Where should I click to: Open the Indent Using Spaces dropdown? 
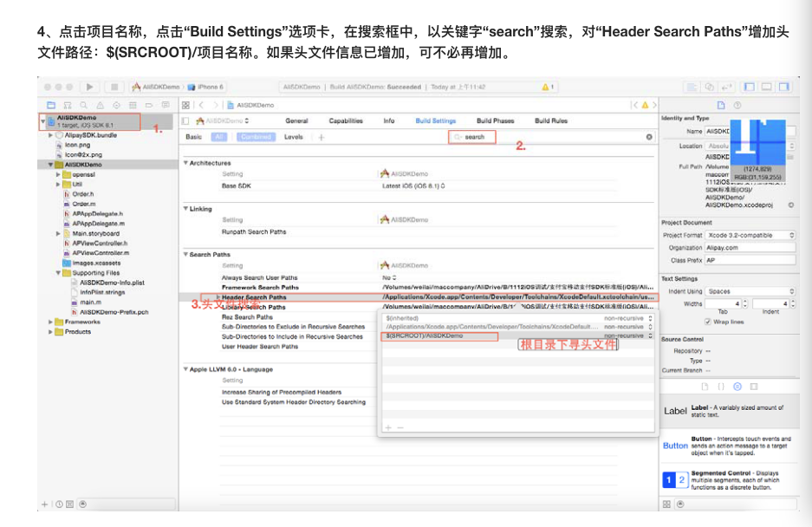pos(750,291)
